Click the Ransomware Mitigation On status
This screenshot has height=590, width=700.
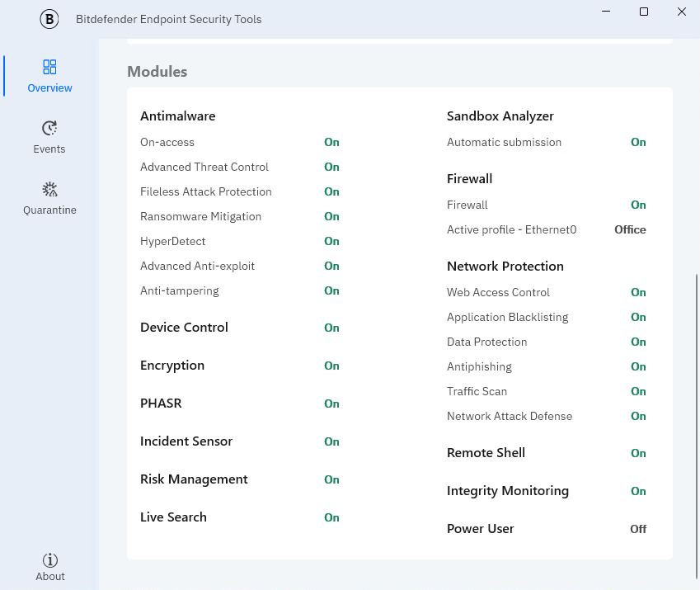coord(331,216)
